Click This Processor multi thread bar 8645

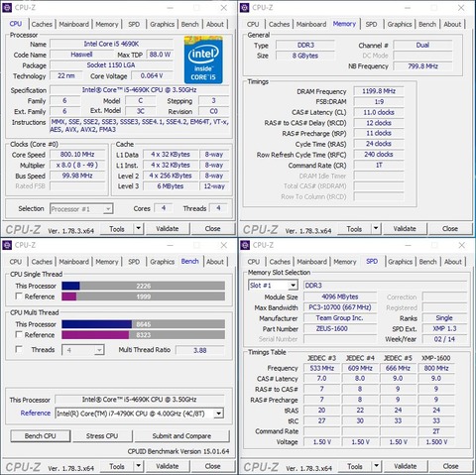144,324
